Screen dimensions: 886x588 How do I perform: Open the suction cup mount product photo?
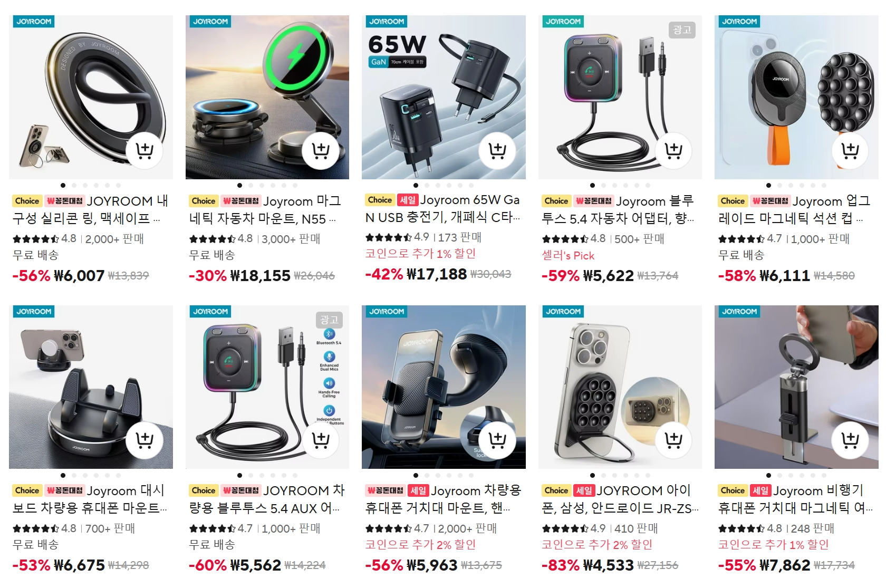click(796, 97)
